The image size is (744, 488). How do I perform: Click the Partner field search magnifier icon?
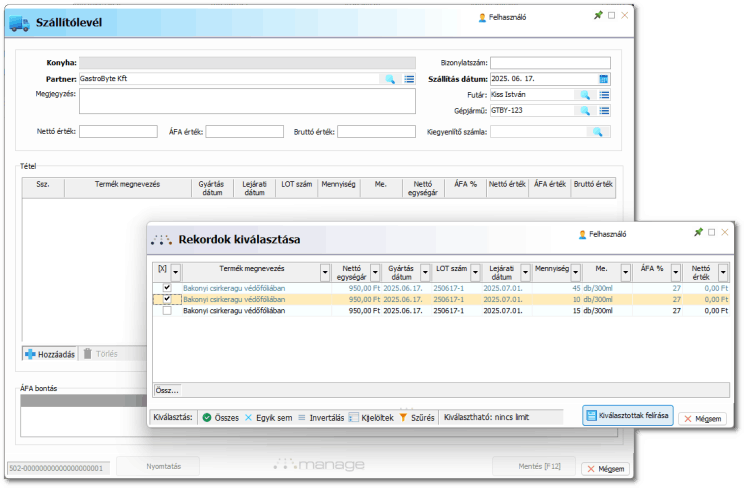(x=390, y=78)
